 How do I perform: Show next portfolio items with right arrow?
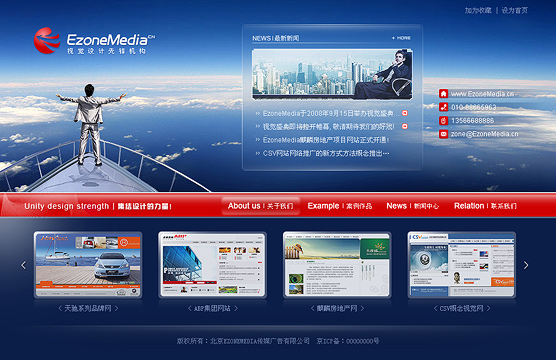[x=526, y=265]
